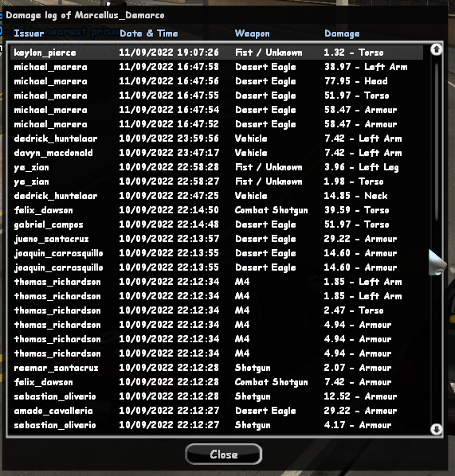The image size is (455, 476).
Task: Select the reemar_santacruz Shotgun row
Action: pyautogui.click(x=217, y=368)
